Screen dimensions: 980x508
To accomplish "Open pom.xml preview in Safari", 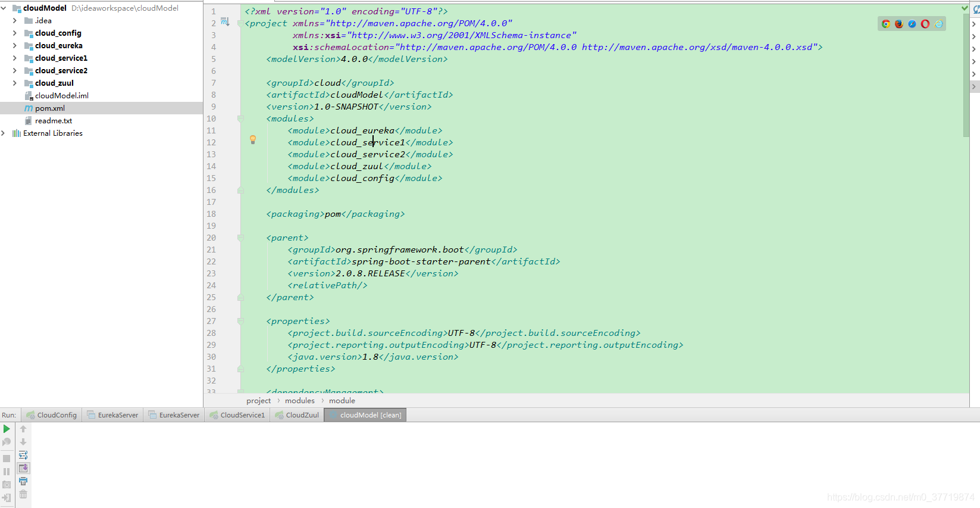I will [912, 24].
